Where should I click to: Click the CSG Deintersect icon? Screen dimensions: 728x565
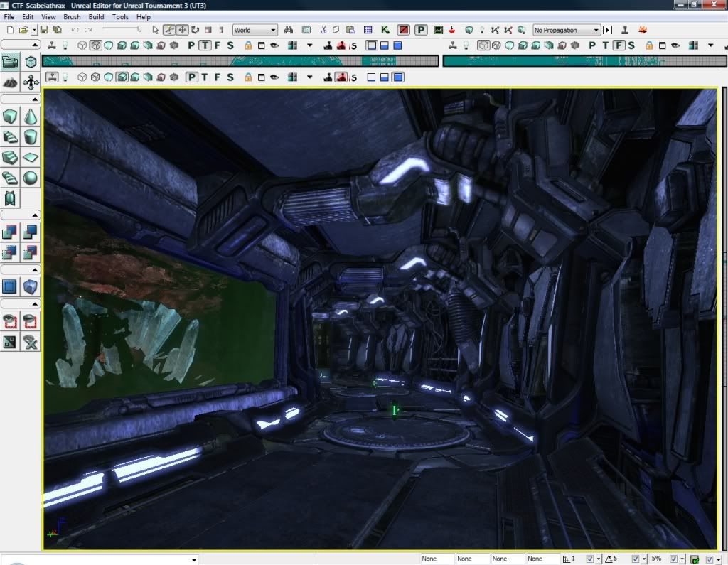pos(31,252)
